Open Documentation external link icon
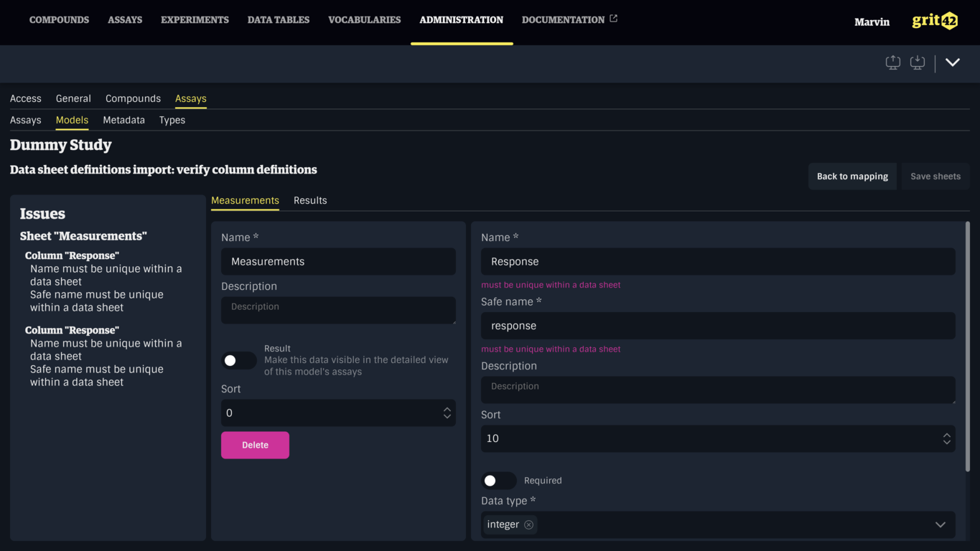 [613, 19]
